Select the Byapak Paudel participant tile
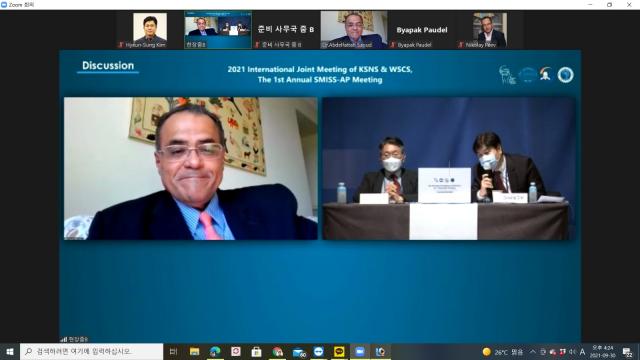 click(x=422, y=30)
